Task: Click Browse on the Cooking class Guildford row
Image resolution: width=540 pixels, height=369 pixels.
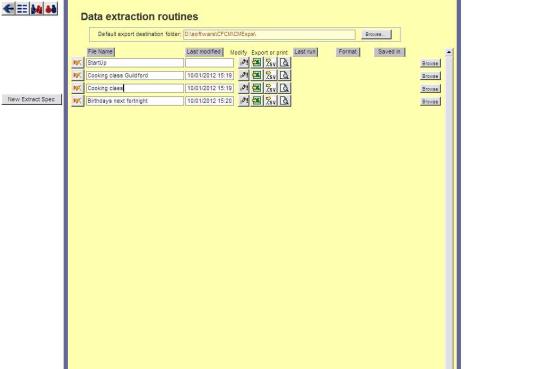Action: tap(430, 76)
